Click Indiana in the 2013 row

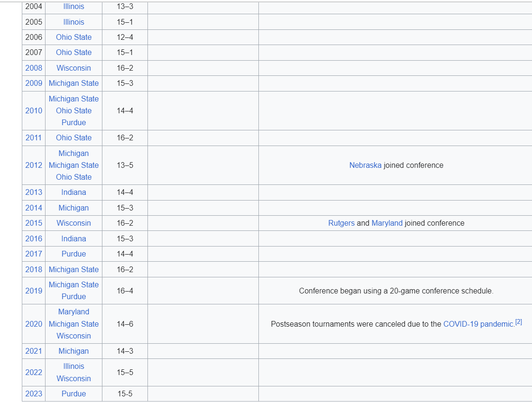click(73, 192)
